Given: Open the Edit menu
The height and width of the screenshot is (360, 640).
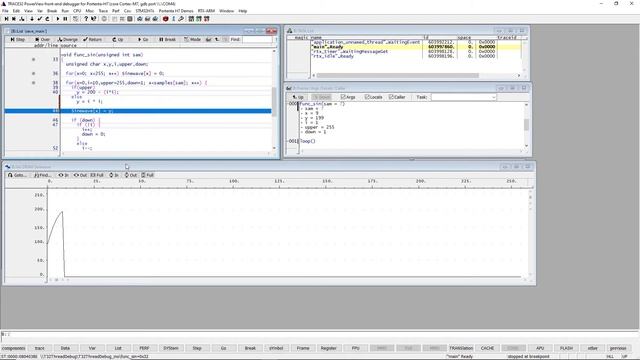Looking at the screenshot, I should [16, 11].
